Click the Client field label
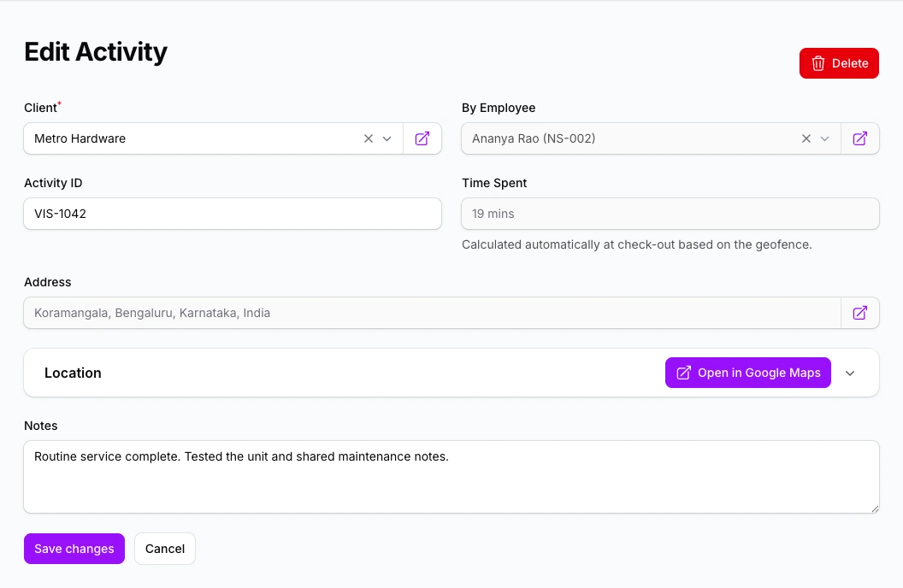Image resolution: width=903 pixels, height=588 pixels. [40, 108]
